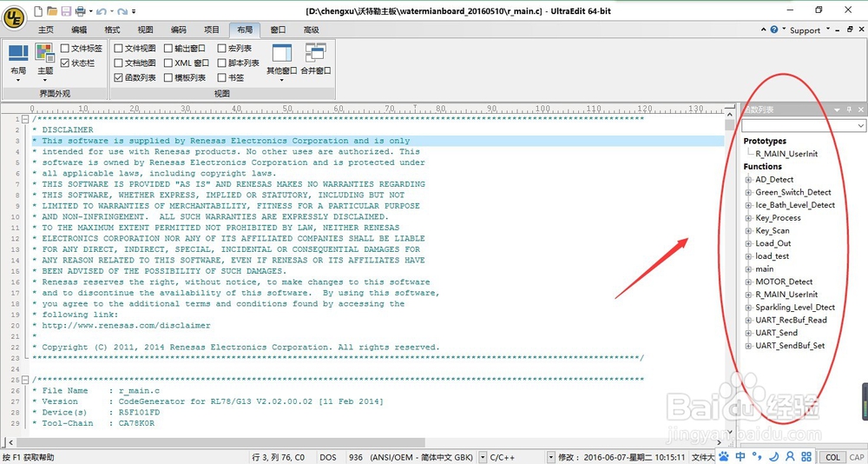Expand the AD_Detect function node
The height and width of the screenshot is (464, 868).
click(x=749, y=180)
